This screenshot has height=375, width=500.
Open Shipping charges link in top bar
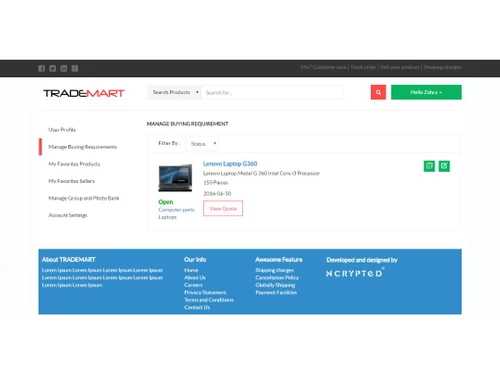pos(442,67)
